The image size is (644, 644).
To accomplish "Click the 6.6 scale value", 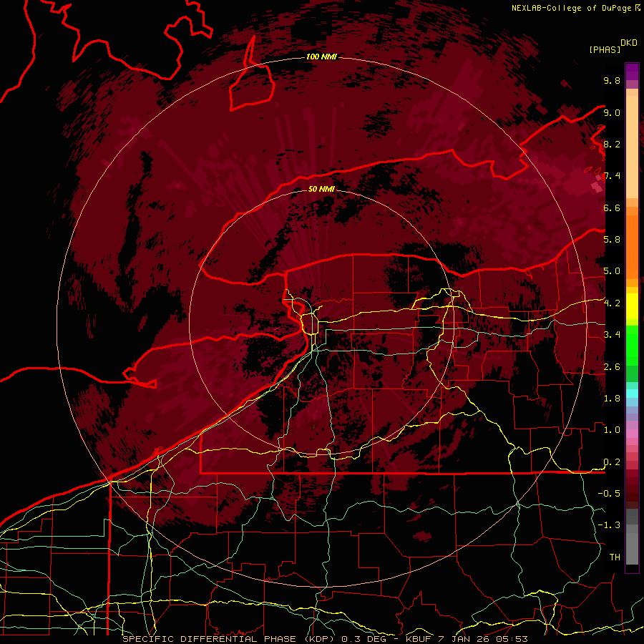I will click(612, 208).
